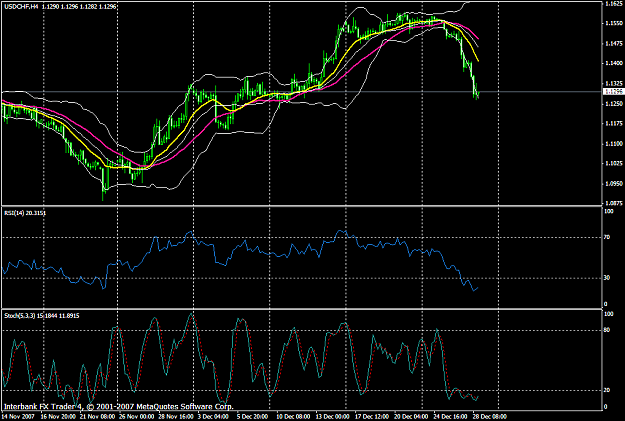625x421 pixels.
Task: Click the 17 Dec 12:00 time label
Action: [x=372, y=417]
